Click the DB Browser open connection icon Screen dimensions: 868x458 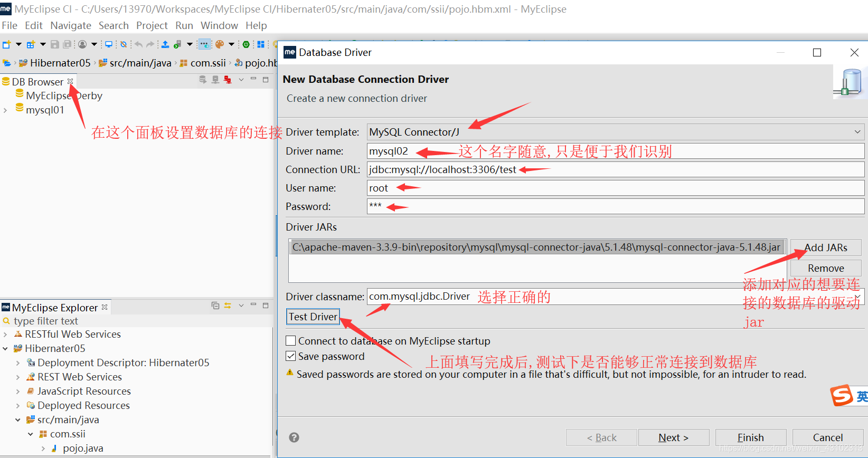pyautogui.click(x=202, y=80)
